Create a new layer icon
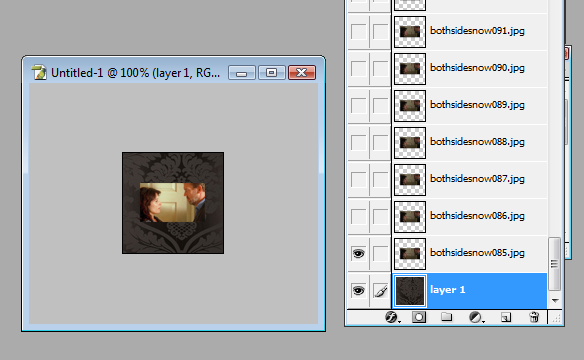The height and width of the screenshot is (360, 584). (506, 317)
